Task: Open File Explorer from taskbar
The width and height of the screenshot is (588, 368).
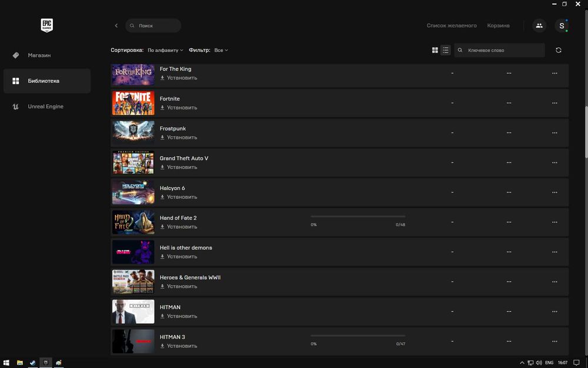Action: coord(19,363)
